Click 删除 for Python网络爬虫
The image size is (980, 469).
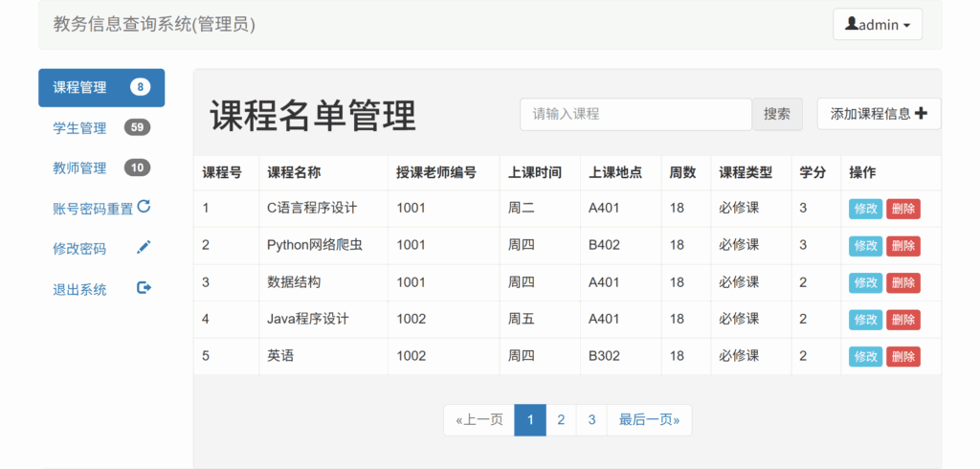(903, 246)
